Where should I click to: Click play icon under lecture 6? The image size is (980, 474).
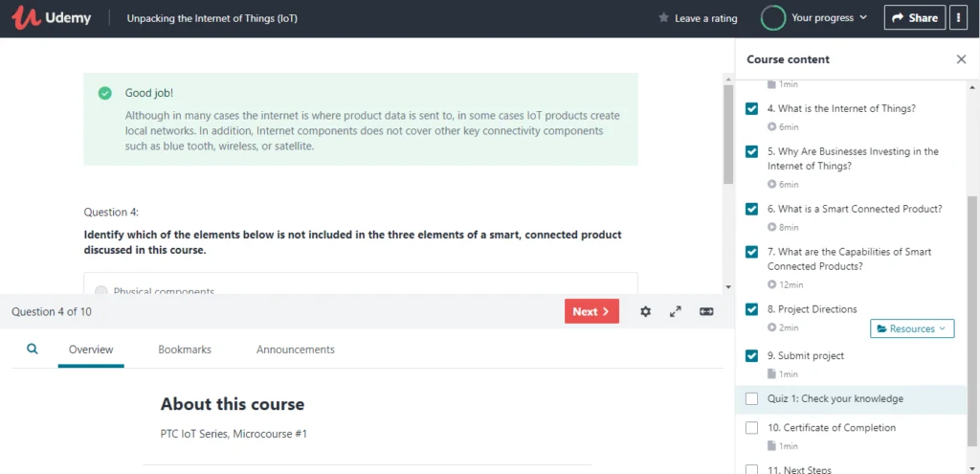tap(772, 227)
